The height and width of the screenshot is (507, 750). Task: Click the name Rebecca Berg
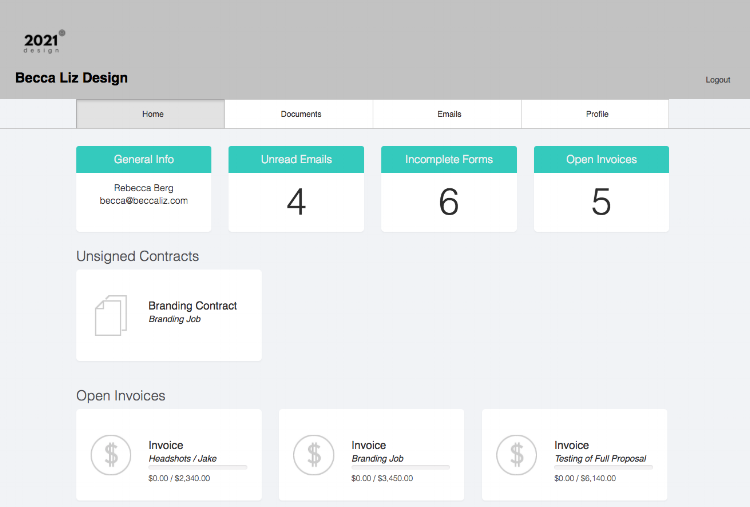pyautogui.click(x=143, y=188)
